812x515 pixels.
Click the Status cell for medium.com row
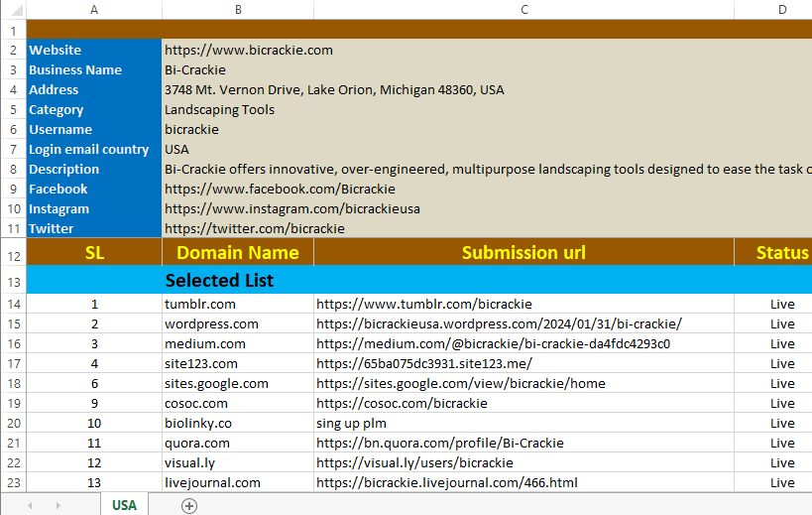[781, 344]
